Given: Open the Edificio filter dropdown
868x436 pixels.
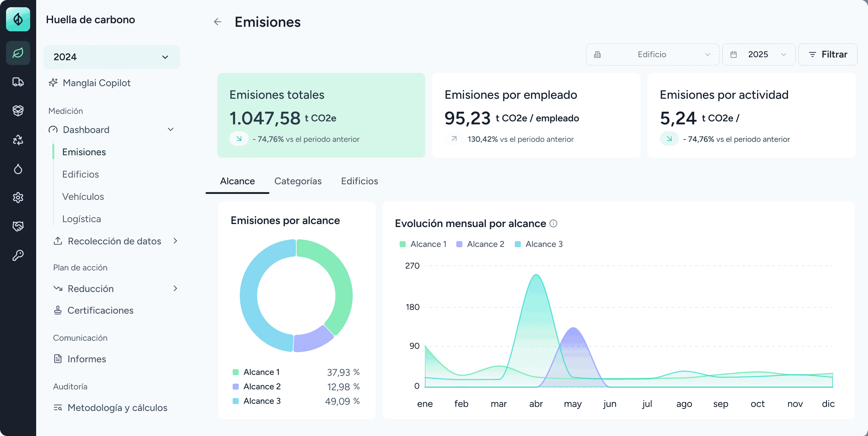Looking at the screenshot, I should click(652, 54).
